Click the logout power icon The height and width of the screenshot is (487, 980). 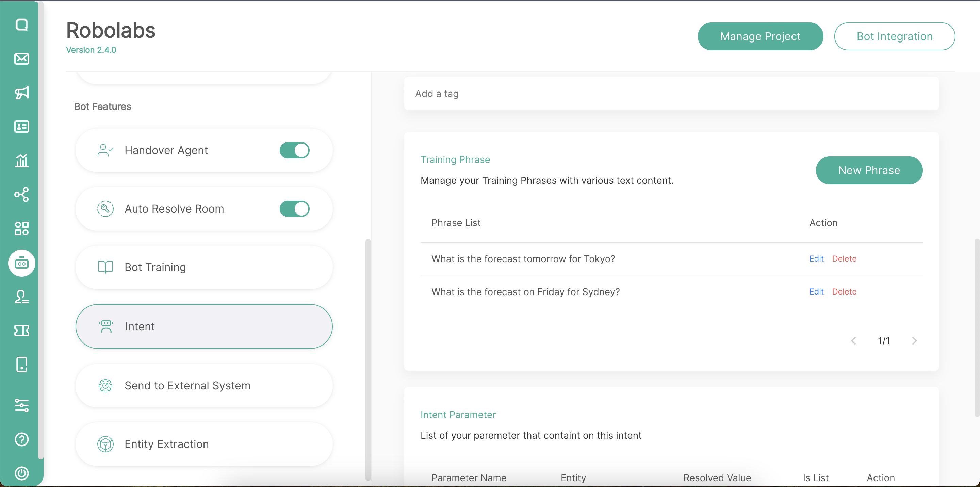click(x=22, y=473)
